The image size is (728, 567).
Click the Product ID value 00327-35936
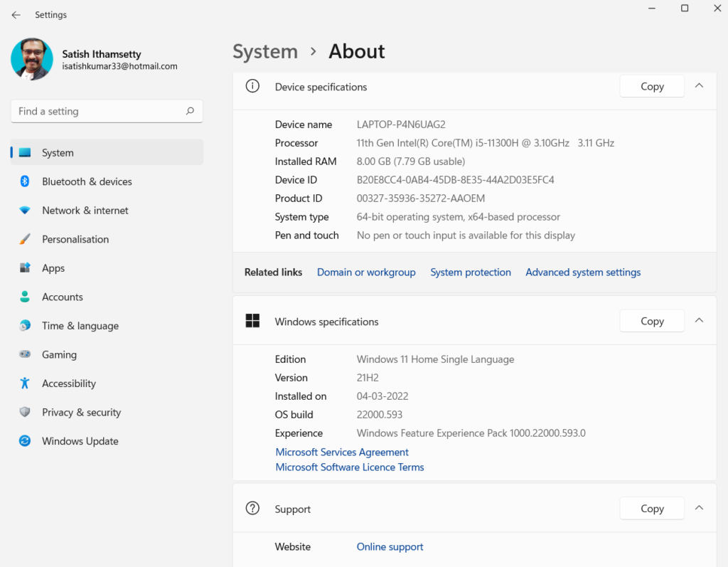tap(421, 198)
